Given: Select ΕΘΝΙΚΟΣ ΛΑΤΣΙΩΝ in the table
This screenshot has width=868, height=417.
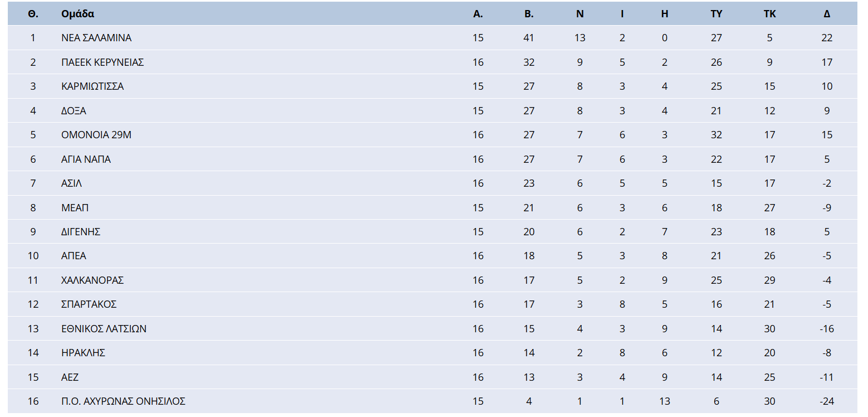Looking at the screenshot, I should (104, 329).
